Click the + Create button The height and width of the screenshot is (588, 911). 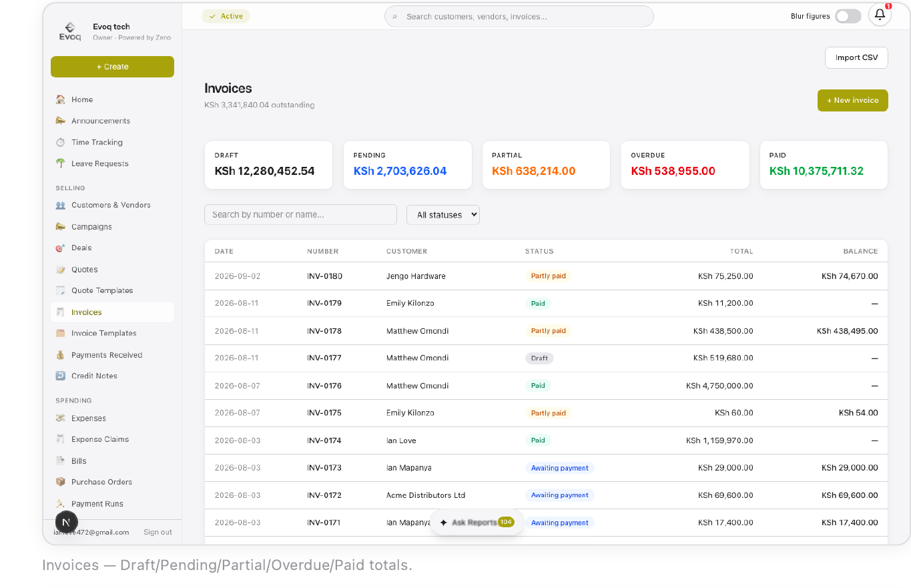point(112,67)
